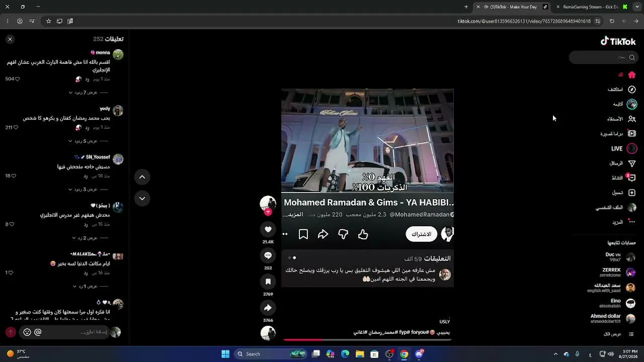Like menna's comment with 504 likes
The image size is (644, 362).
17,79
